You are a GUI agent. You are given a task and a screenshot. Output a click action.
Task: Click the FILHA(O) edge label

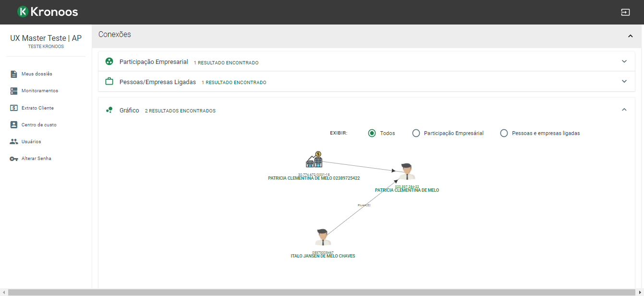coord(364,205)
